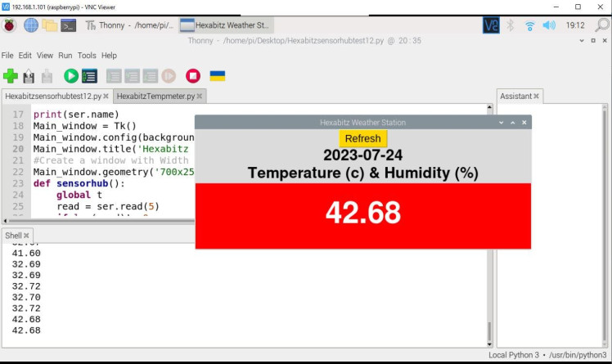Viewport: 612px width, 364px height.
Task: Open the Raspberry Pi applications menu
Action: click(9, 25)
